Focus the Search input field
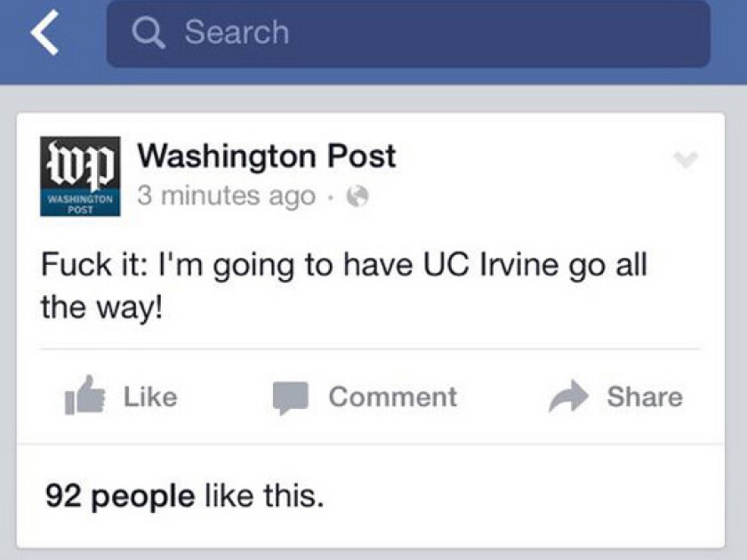 (x=408, y=33)
